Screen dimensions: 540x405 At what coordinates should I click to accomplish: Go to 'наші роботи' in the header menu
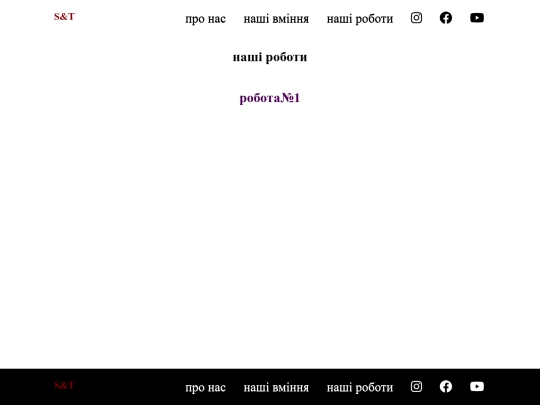coord(360,19)
